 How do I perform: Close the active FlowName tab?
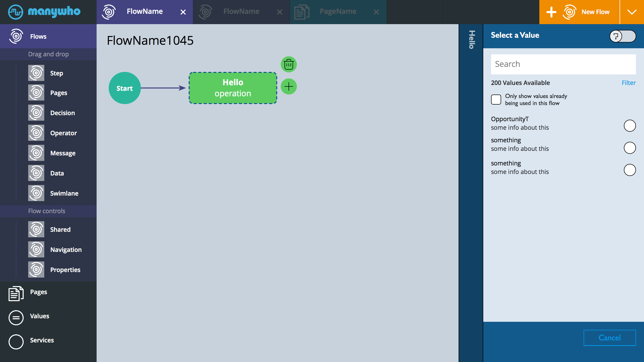(183, 12)
